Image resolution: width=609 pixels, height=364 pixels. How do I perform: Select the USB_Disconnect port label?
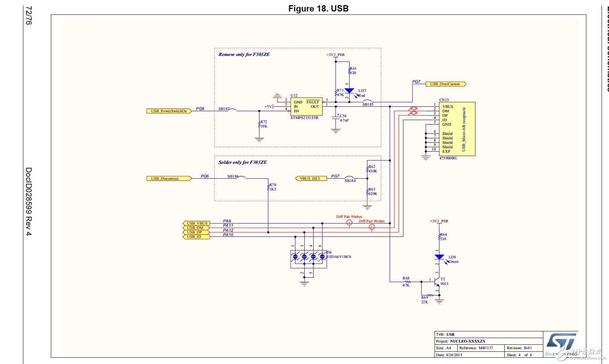(x=169, y=178)
